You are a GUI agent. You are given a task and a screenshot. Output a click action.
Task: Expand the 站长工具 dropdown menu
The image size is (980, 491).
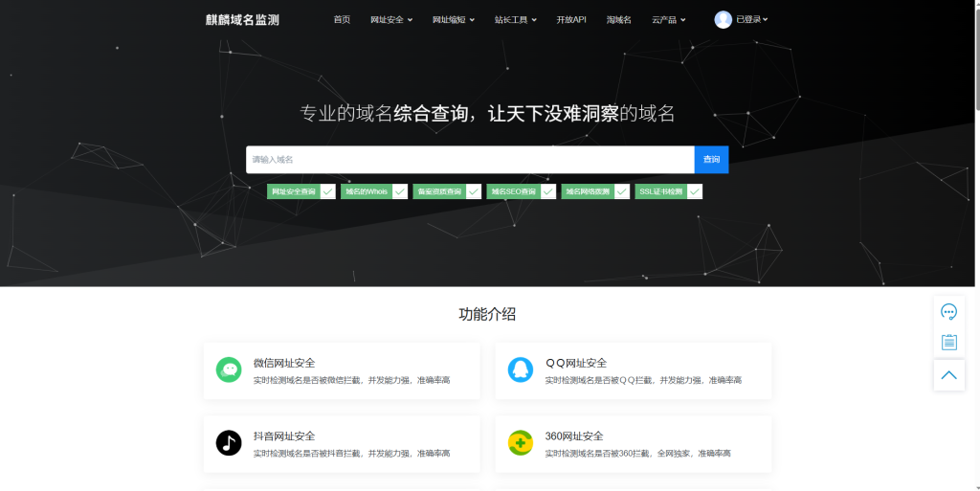click(x=516, y=20)
